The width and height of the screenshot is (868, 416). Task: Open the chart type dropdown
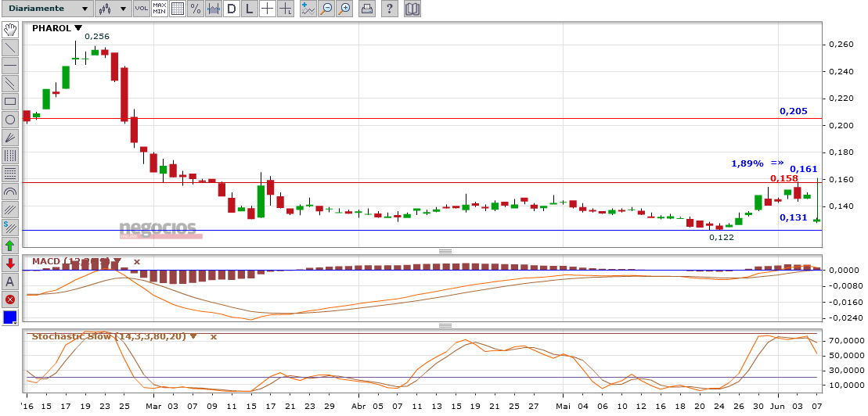point(113,9)
